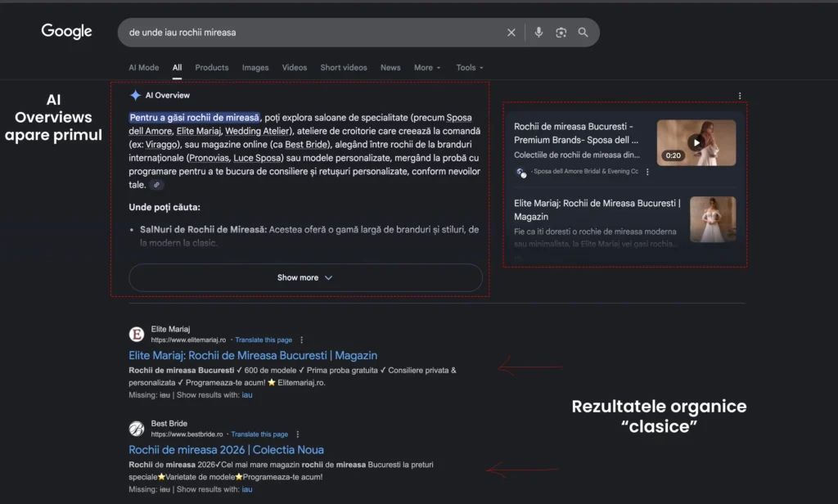Clear the search query with X icon
Screen dimensions: 838x504
[511, 33]
